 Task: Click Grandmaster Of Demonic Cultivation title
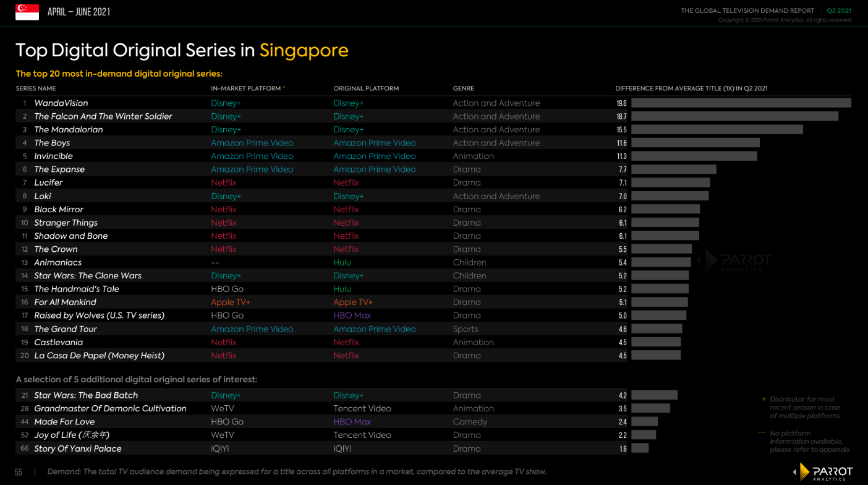110,409
